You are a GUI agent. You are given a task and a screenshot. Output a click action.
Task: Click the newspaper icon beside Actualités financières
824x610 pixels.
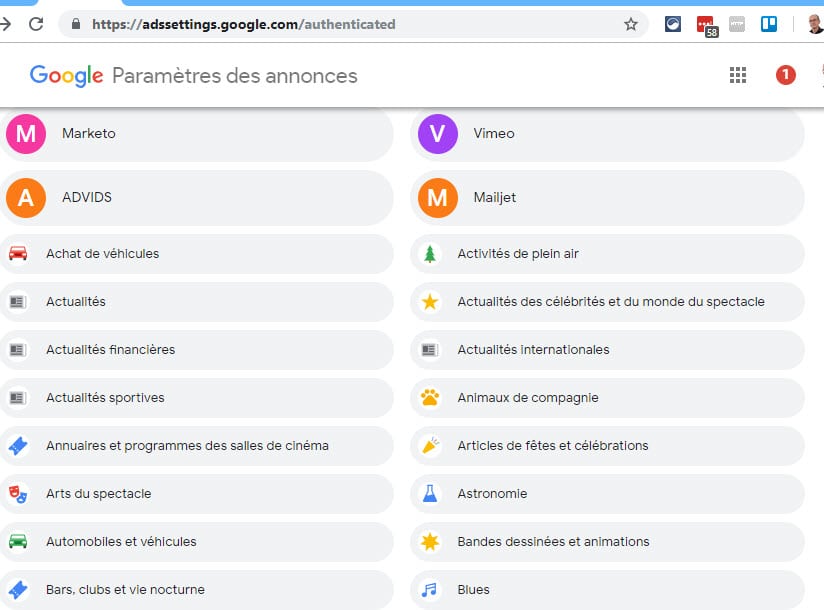[18, 349]
